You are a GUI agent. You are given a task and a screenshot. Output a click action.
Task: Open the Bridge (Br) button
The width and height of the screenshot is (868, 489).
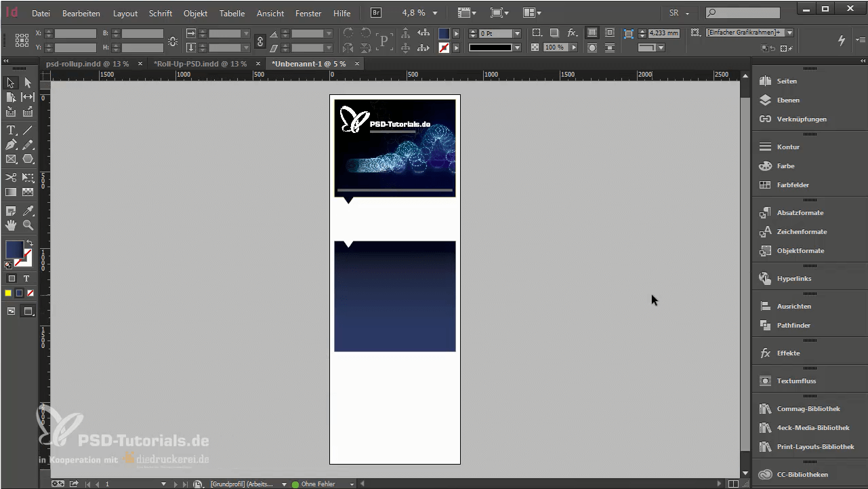(376, 13)
